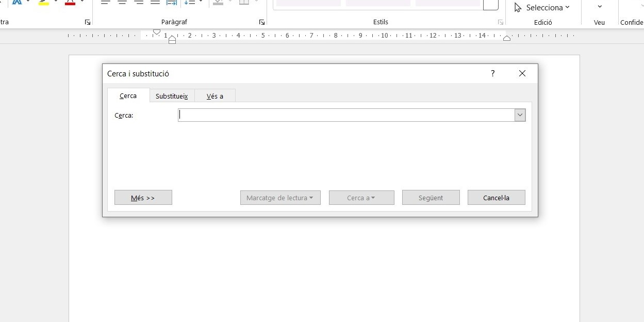Open the Estils pane launcher
This screenshot has height=322, width=644.
click(x=500, y=22)
